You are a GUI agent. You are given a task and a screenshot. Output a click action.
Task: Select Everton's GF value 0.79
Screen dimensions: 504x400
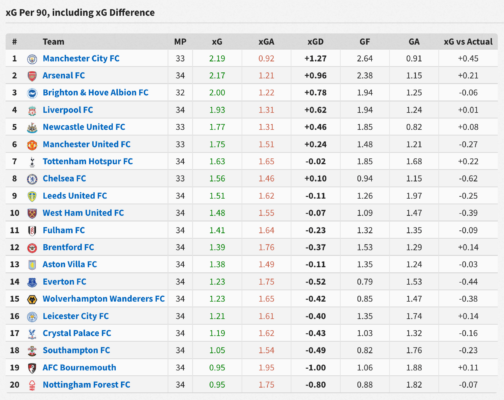click(365, 282)
